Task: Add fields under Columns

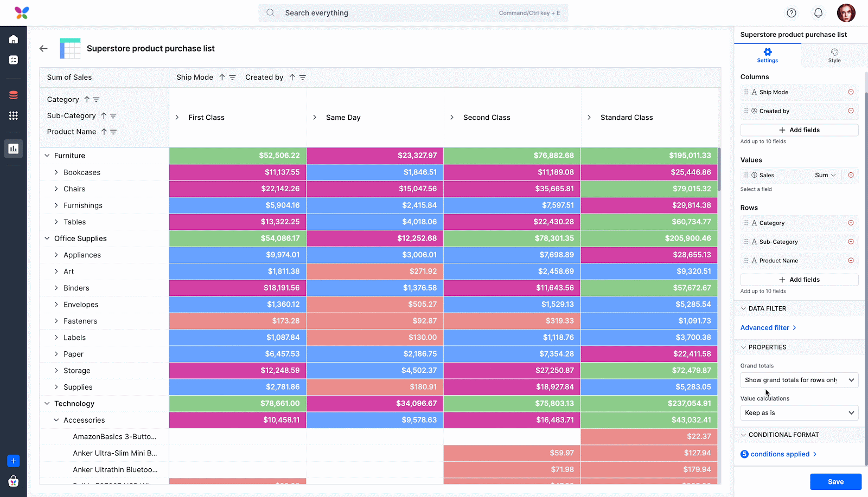Action: tap(799, 130)
